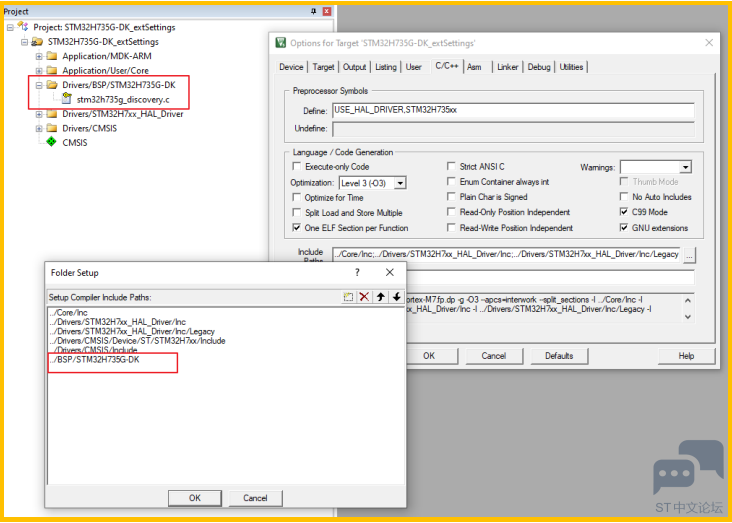Screen dimensions: 732x523
Task: Switch to the Linker tab
Action: (x=507, y=67)
